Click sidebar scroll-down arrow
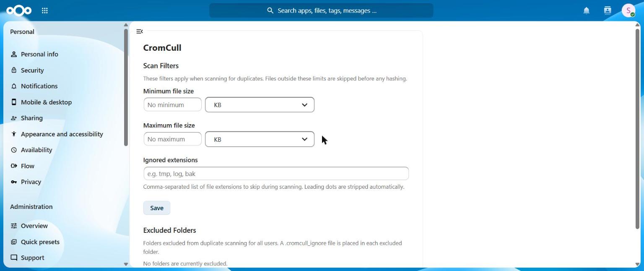 (x=126, y=264)
